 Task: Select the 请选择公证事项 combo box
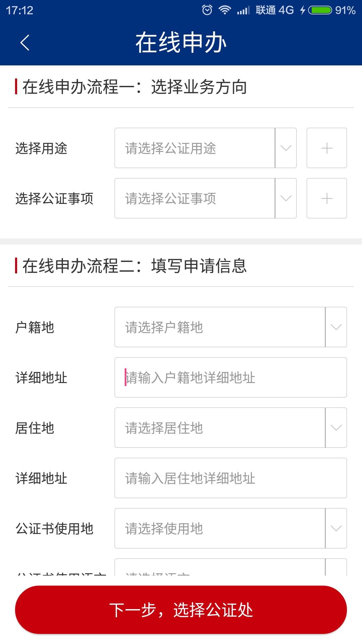coord(195,198)
